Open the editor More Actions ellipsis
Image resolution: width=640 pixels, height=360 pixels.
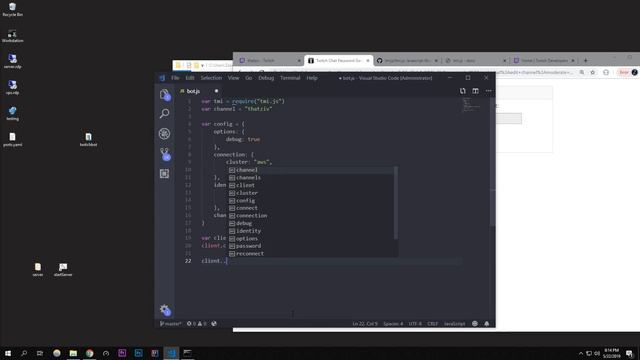click(x=489, y=91)
